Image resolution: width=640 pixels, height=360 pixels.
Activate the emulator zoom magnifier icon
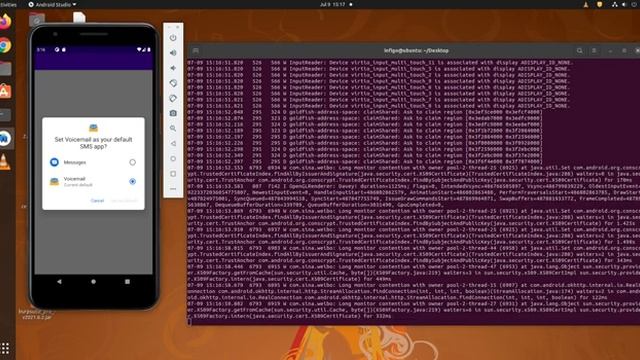(x=173, y=128)
